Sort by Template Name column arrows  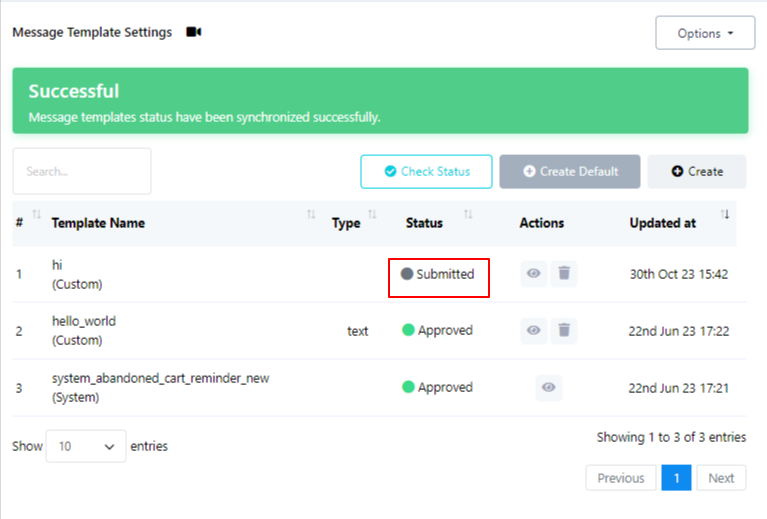(311, 216)
